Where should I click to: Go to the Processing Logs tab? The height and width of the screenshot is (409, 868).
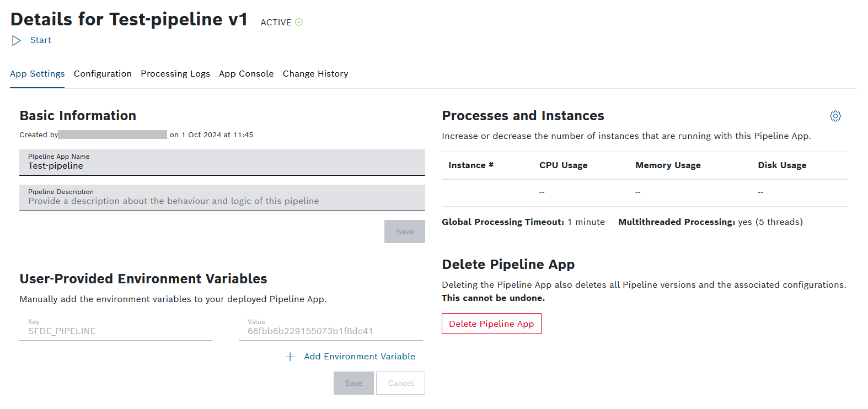(x=175, y=74)
